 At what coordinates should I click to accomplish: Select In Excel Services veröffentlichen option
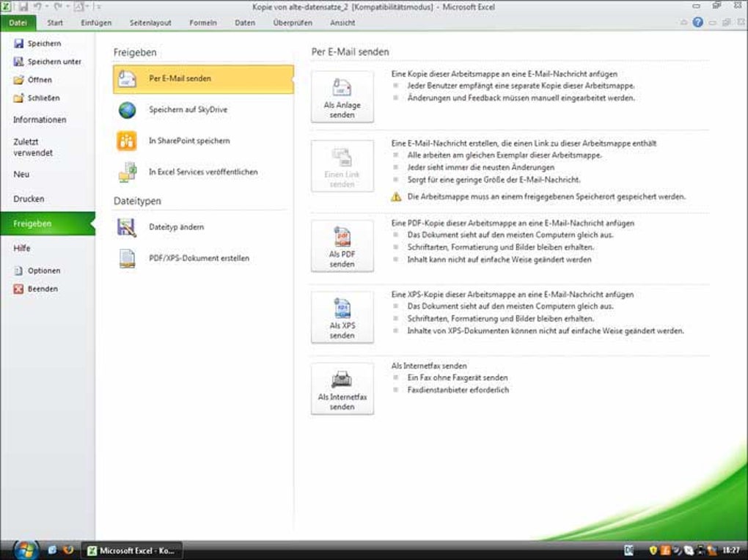click(x=203, y=172)
